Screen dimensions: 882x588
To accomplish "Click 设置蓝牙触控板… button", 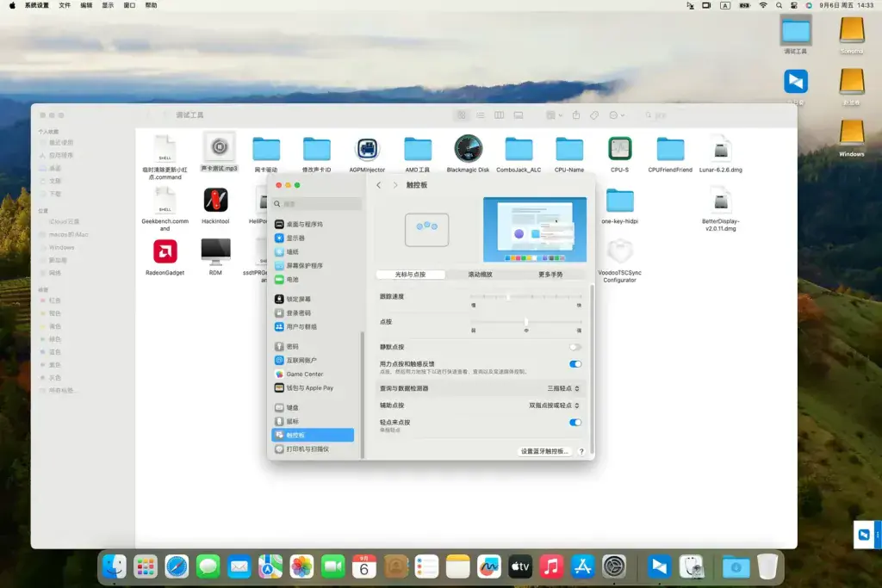I will click(544, 451).
